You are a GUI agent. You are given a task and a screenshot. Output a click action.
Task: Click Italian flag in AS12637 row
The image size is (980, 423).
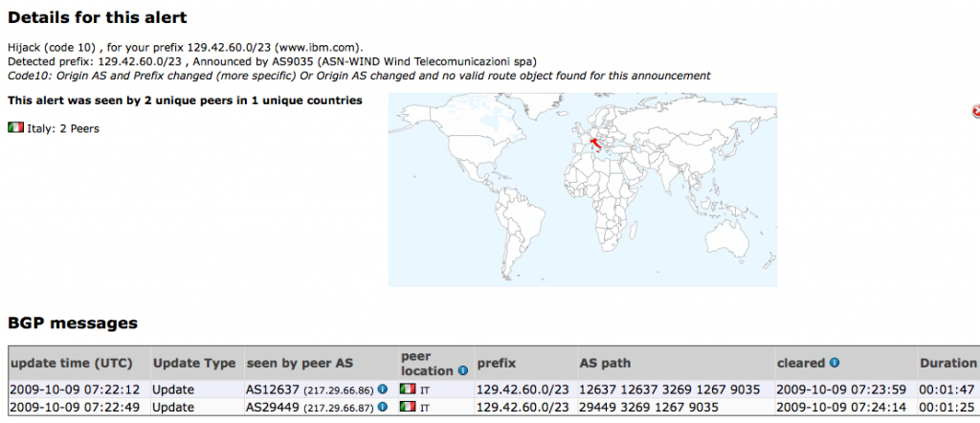tap(409, 390)
